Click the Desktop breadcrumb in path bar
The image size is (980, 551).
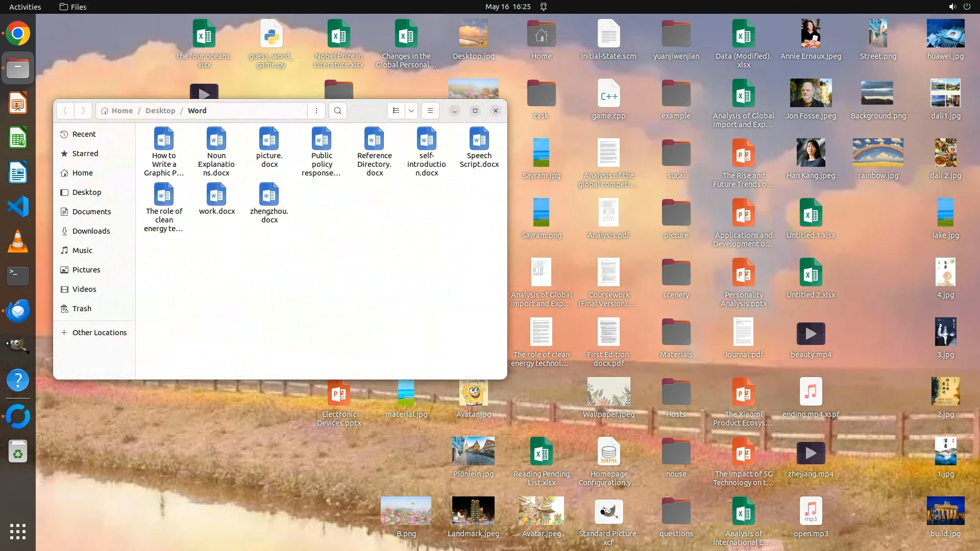click(x=160, y=111)
